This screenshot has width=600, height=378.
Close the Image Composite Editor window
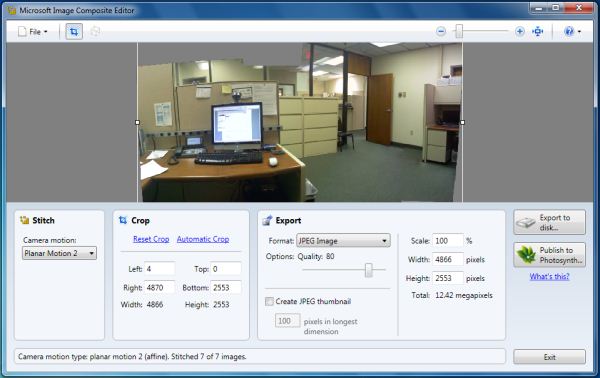(x=579, y=8)
